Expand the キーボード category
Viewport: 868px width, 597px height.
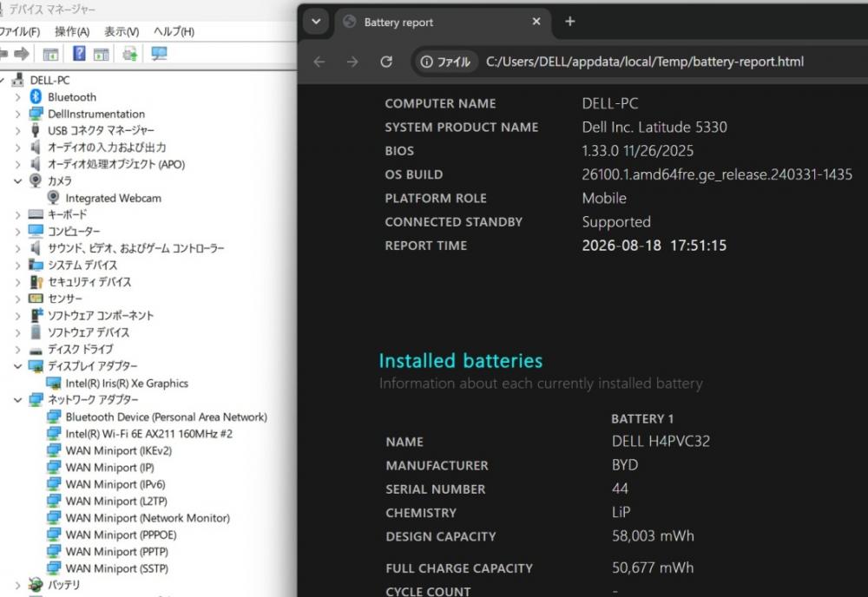pyautogui.click(x=17, y=214)
